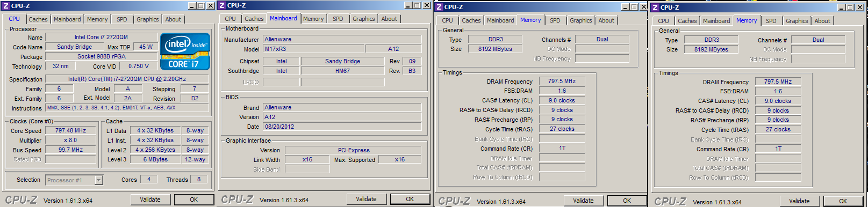Select SPD tab in the left Memory window
Image resolution: width=868 pixels, height=207 pixels.
[x=555, y=20]
